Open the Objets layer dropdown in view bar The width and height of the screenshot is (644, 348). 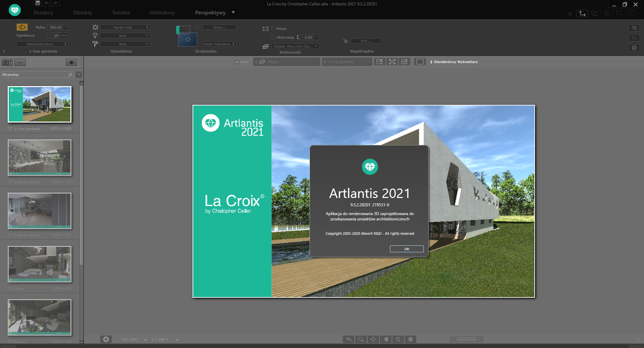(287, 62)
